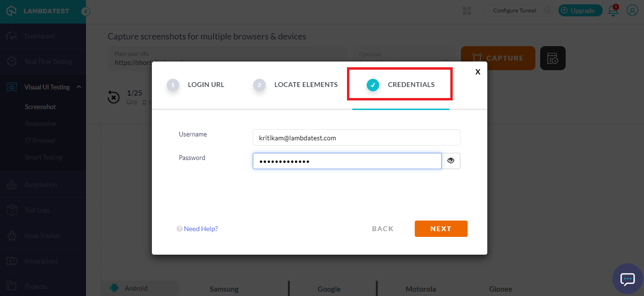The height and width of the screenshot is (296, 644).
Task: Click the schedule screenshot calendar icon
Action: (x=553, y=58)
